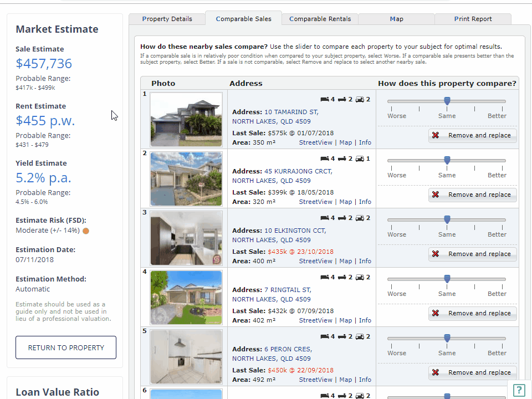Screen dimensions: 532x399
Task: Click the bed count icon for 10 Tamarind St
Action: tap(326, 99)
